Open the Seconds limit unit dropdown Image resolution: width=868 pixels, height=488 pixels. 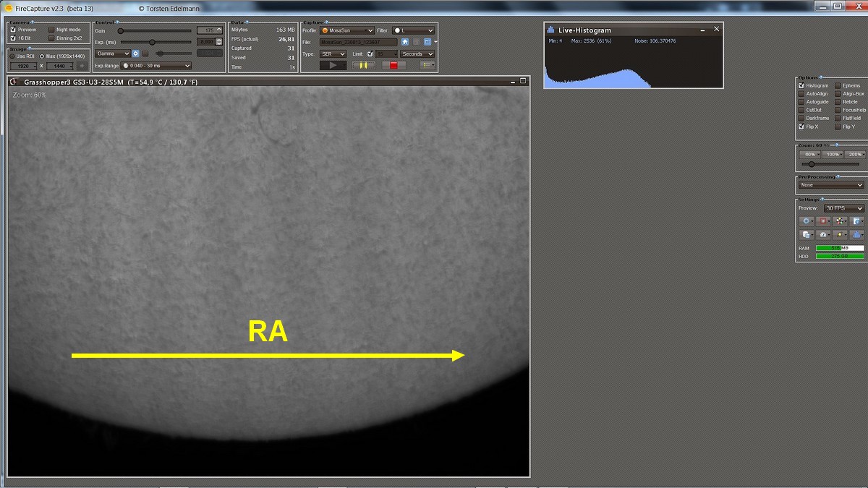pos(417,53)
